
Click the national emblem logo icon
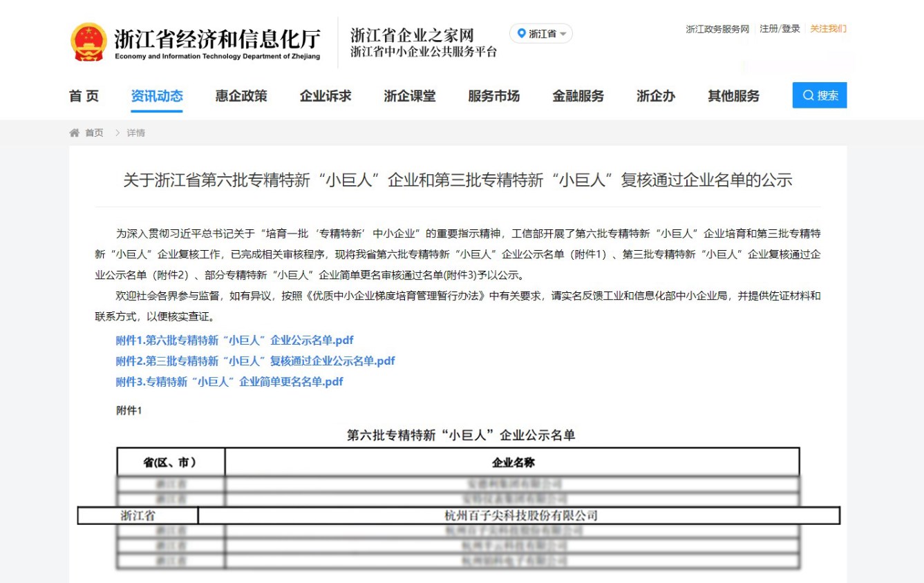(x=88, y=42)
